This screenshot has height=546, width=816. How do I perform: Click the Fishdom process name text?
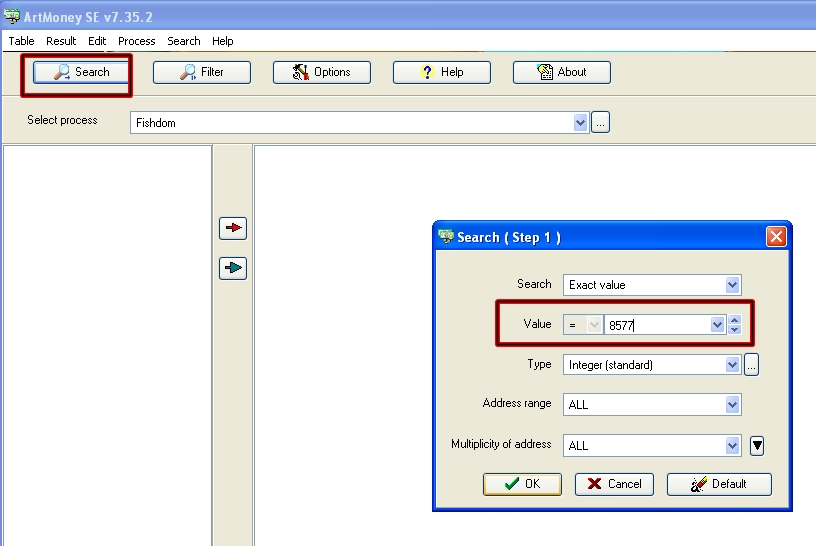[156, 123]
